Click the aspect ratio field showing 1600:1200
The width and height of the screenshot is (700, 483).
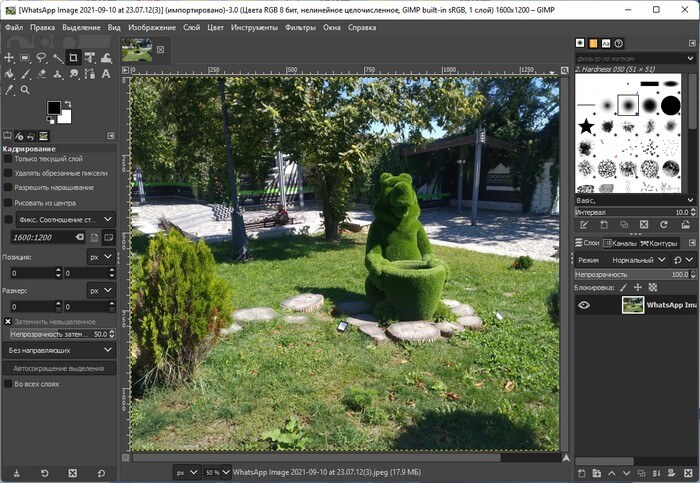[x=44, y=237]
